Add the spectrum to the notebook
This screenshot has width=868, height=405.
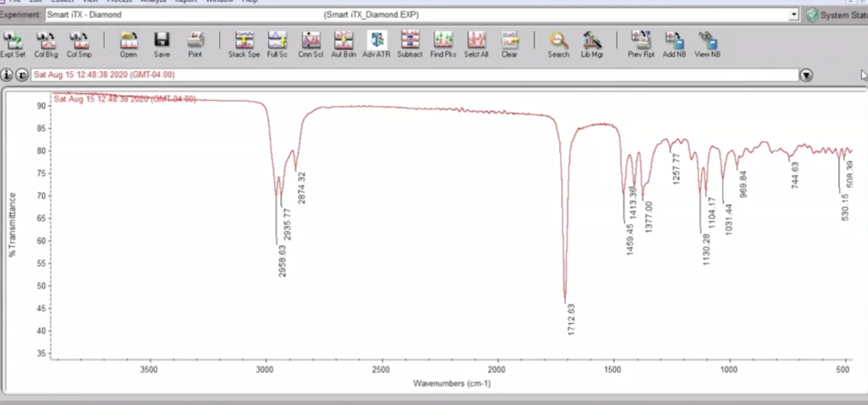(x=674, y=43)
